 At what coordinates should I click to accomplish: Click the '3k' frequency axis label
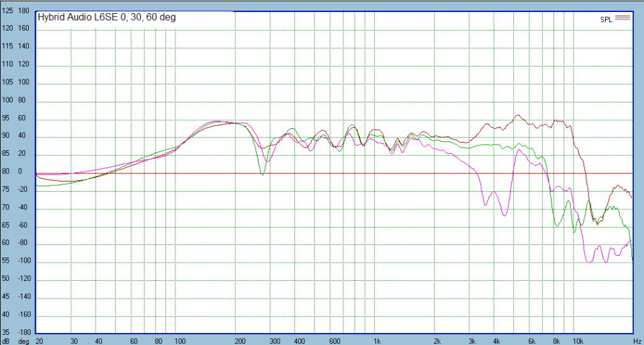(472, 341)
